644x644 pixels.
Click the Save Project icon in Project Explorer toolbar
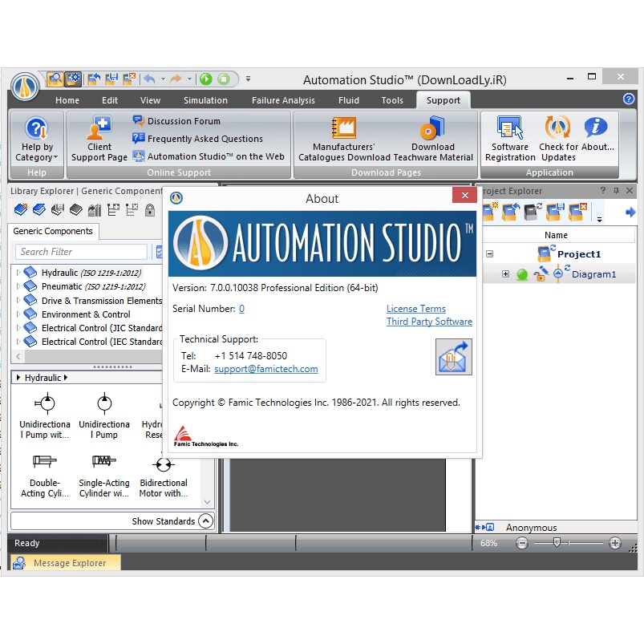coord(555,212)
